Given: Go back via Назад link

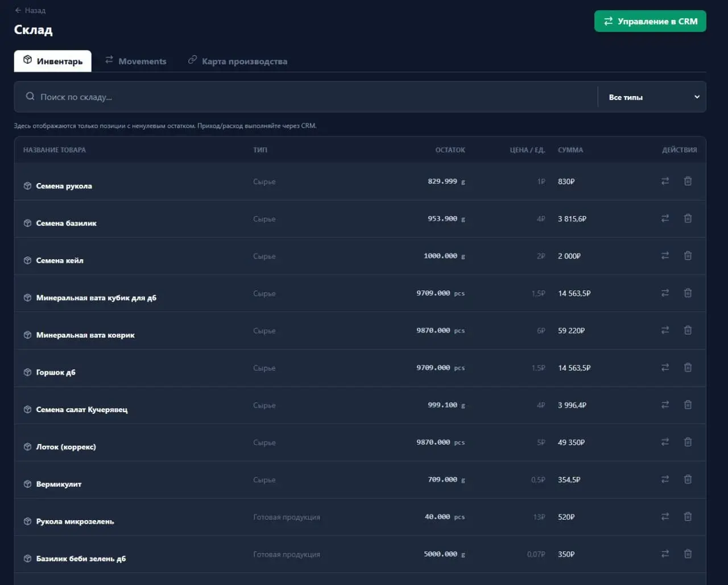Looking at the screenshot, I should point(30,10).
